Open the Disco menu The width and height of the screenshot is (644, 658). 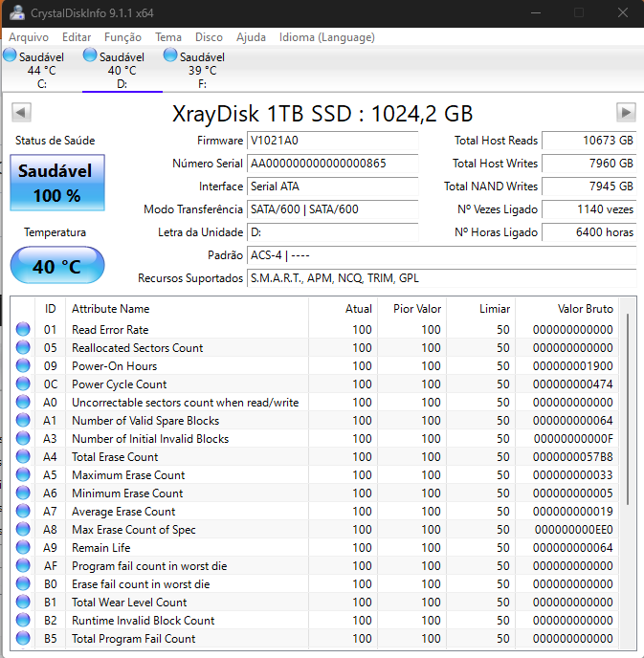(x=209, y=37)
